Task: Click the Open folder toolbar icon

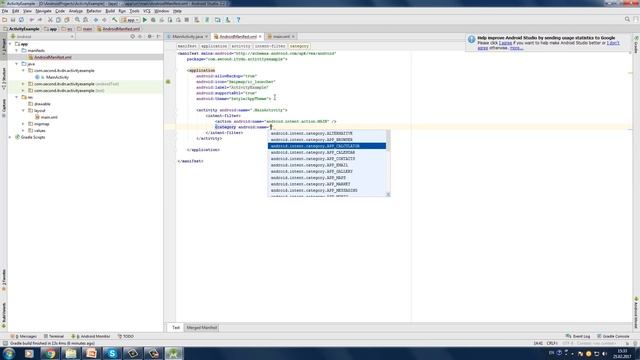Action: pyautogui.click(x=4, y=20)
